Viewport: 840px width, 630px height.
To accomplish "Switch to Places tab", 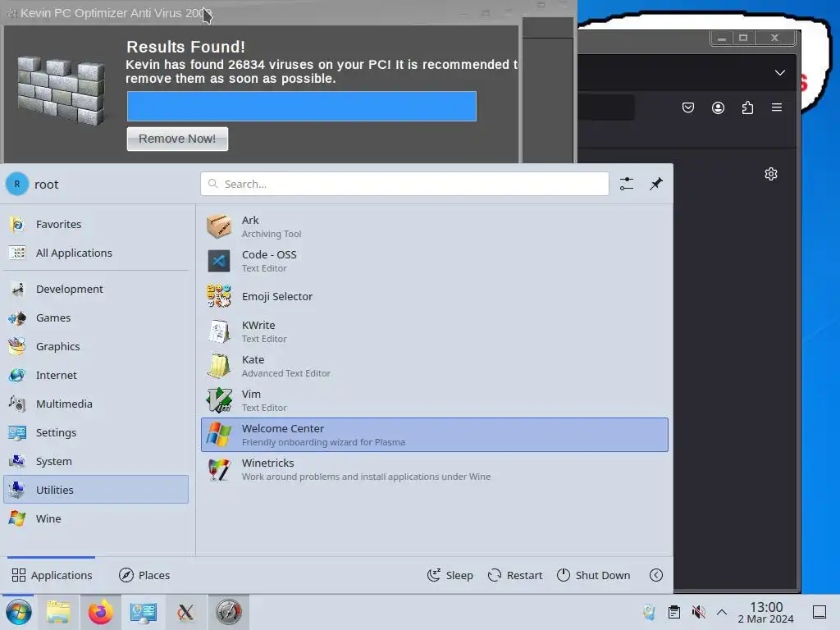I will [x=144, y=575].
